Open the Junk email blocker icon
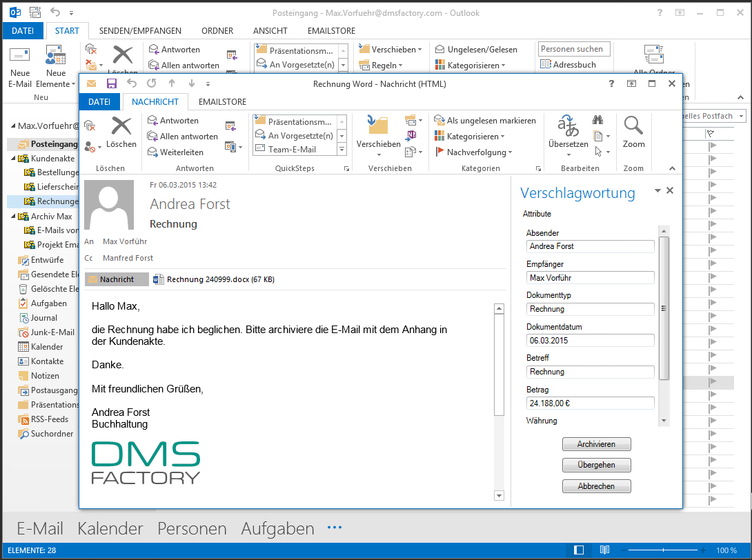Viewport: 752px width, 560px height. click(90, 147)
